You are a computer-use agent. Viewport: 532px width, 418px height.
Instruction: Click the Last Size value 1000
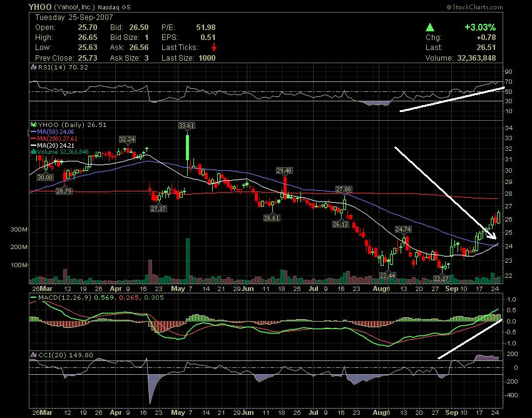pyautogui.click(x=207, y=58)
